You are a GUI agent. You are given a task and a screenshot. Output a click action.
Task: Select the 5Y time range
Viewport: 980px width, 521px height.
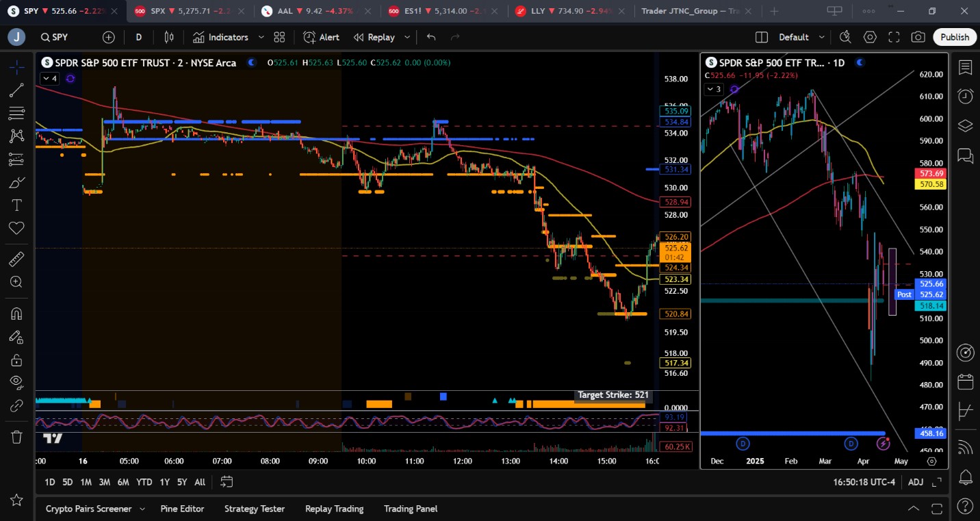182,482
